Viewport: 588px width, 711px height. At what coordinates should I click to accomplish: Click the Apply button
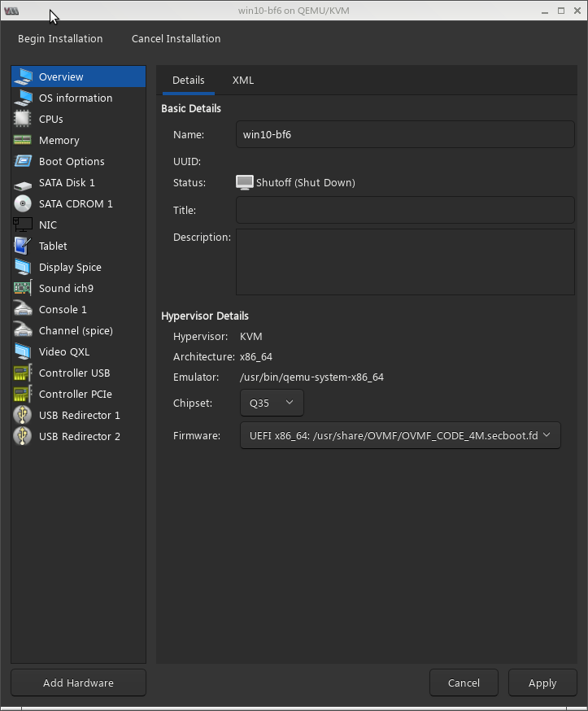click(542, 683)
